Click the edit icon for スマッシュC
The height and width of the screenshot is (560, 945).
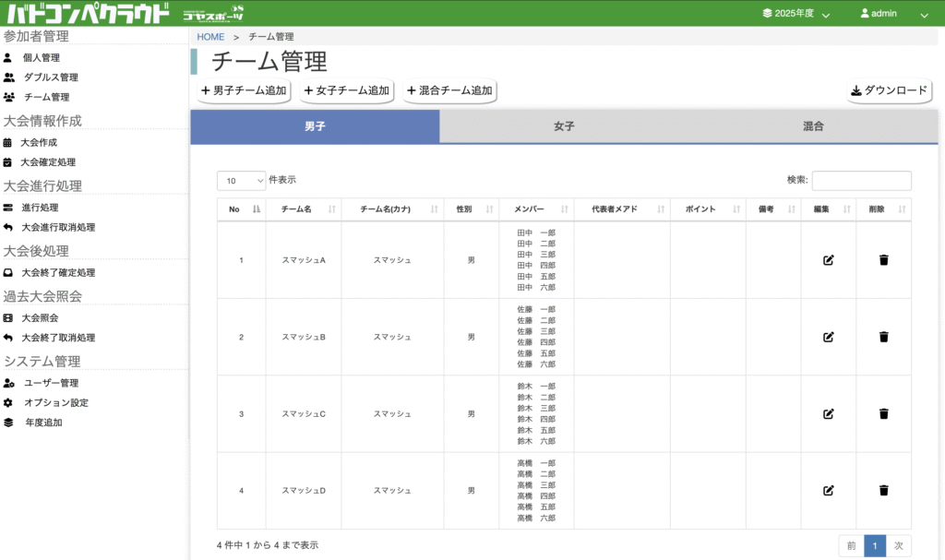click(828, 414)
